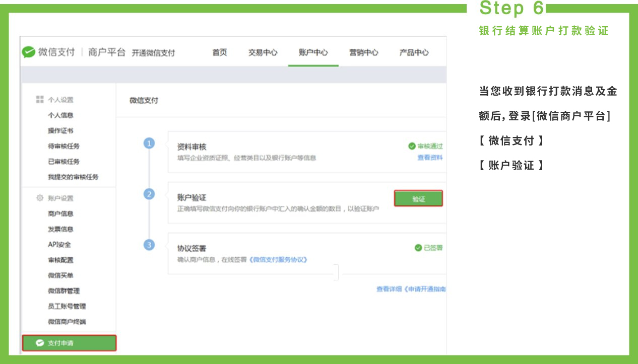Click the green 已签署 checkmark icon
Screen dimensions: 638x364
tap(418, 248)
